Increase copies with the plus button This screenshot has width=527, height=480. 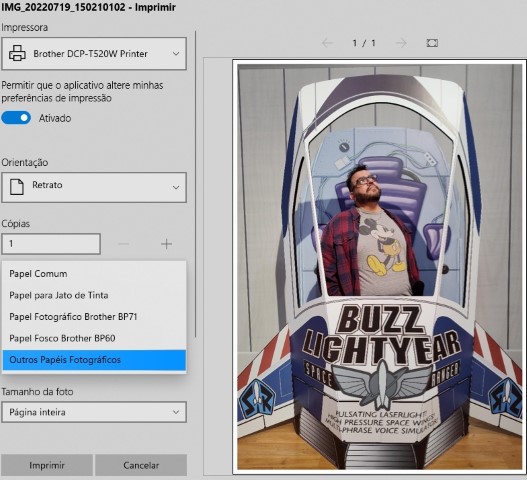166,244
